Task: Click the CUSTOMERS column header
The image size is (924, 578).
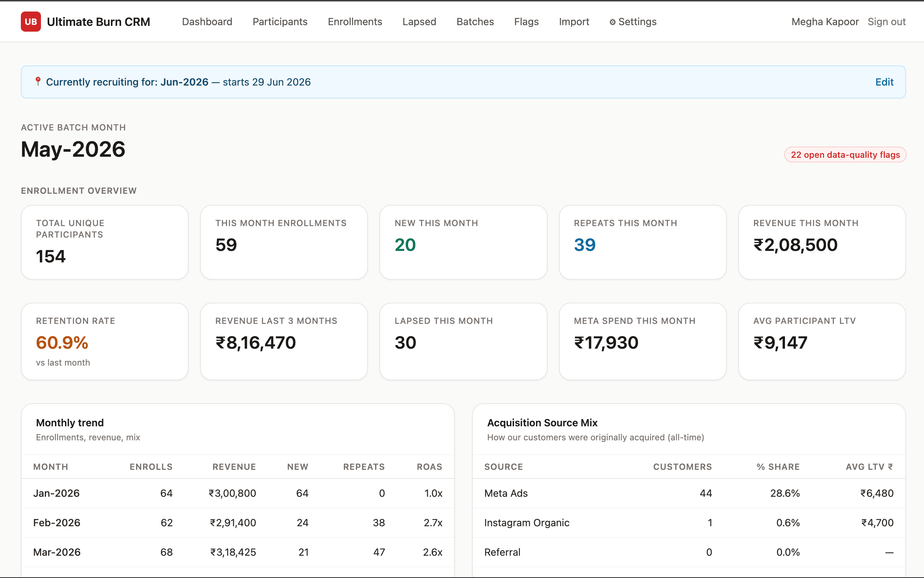Action: [x=682, y=467]
